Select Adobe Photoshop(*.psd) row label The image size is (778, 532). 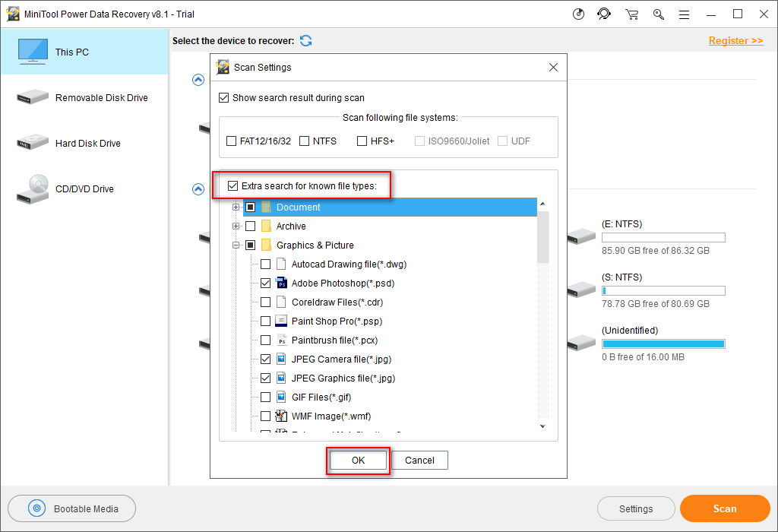pos(343,283)
